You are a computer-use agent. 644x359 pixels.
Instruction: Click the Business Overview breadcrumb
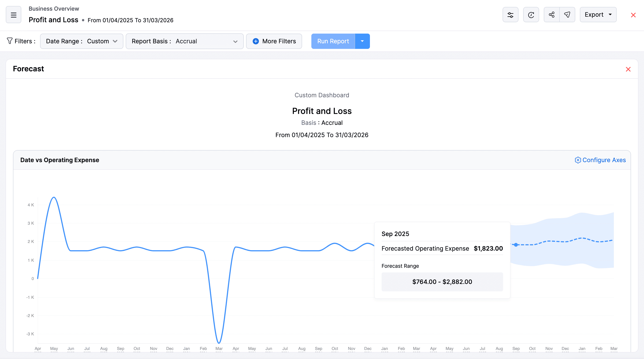coord(54,8)
